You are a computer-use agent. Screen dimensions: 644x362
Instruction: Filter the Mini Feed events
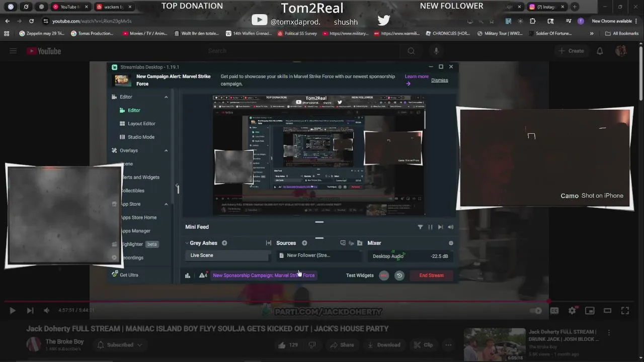click(420, 227)
